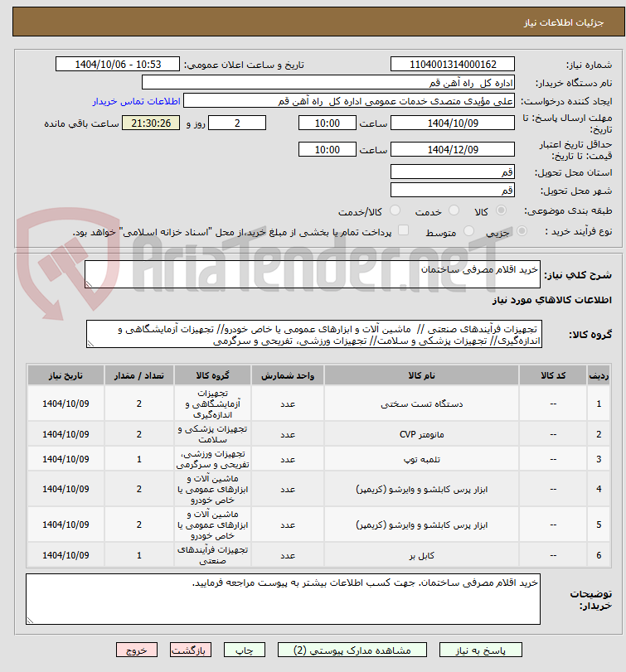Click the تاریخ نیاز column header
The image size is (626, 672).
tap(66, 375)
